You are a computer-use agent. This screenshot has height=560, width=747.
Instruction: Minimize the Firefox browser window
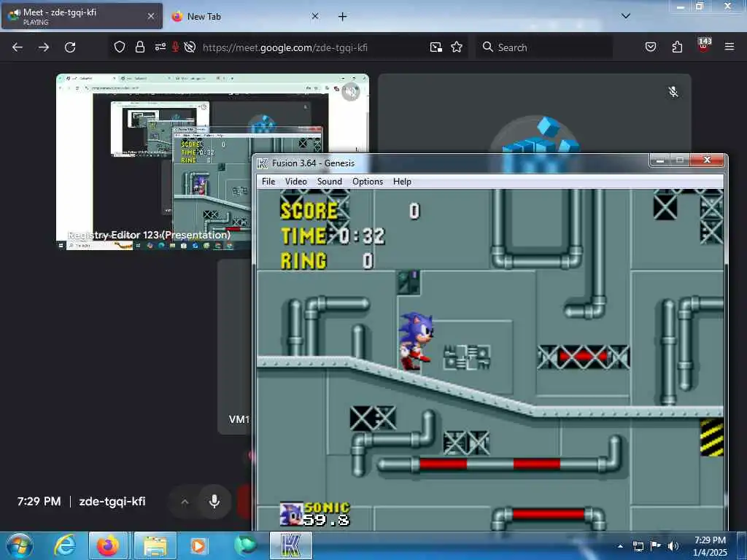tap(681, 6)
